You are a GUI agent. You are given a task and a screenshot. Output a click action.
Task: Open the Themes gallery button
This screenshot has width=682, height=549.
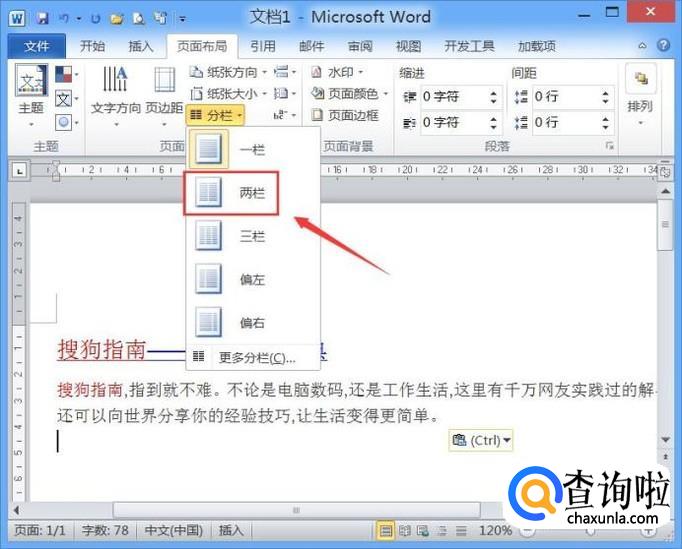31,96
